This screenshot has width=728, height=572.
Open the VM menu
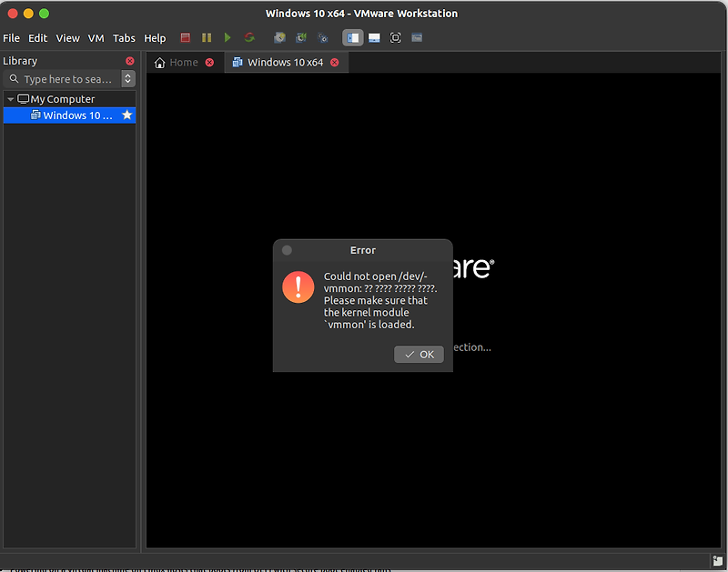(x=96, y=38)
